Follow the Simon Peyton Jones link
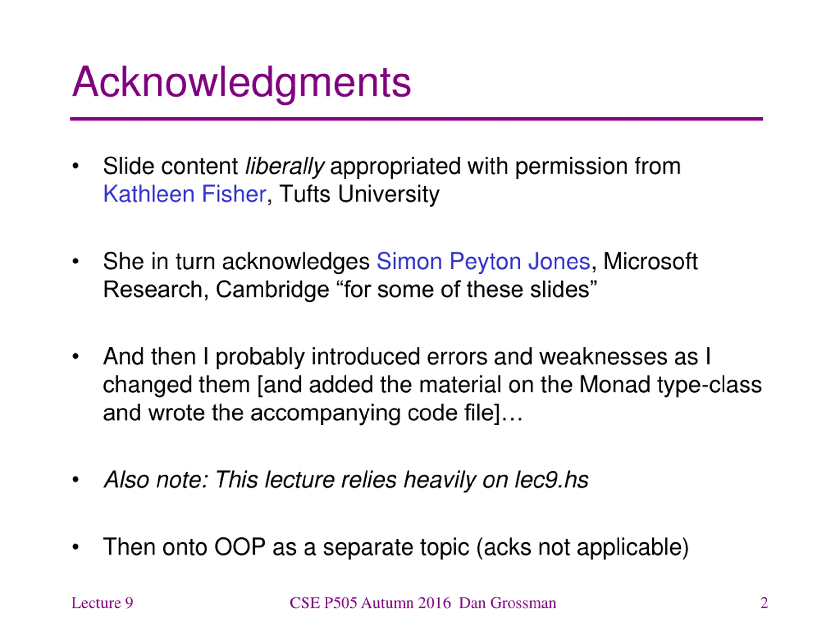 483,262
